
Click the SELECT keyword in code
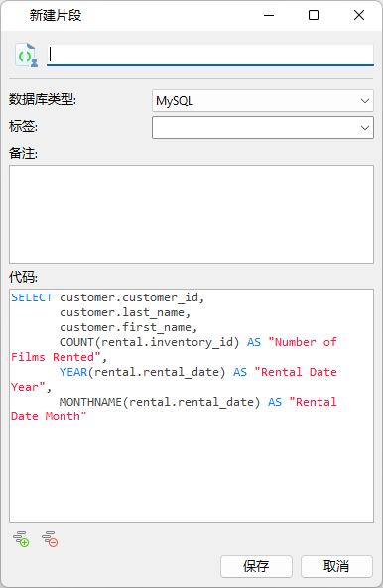[x=32, y=297]
